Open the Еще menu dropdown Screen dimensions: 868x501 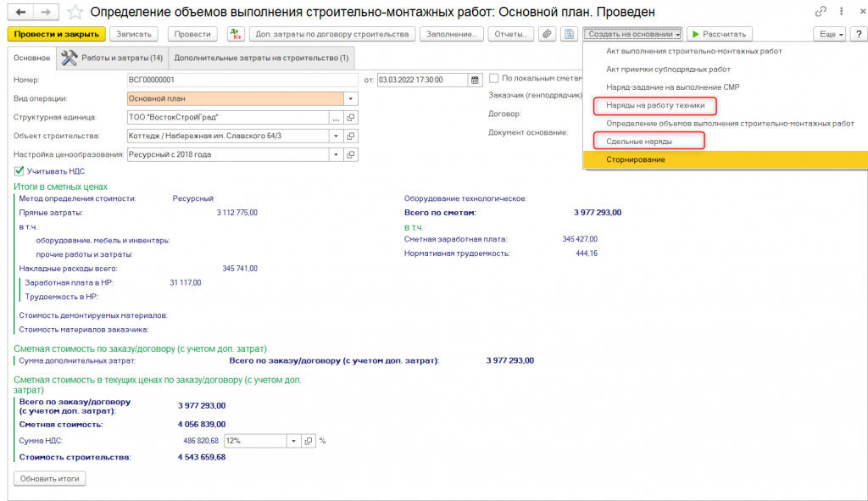[x=829, y=34]
